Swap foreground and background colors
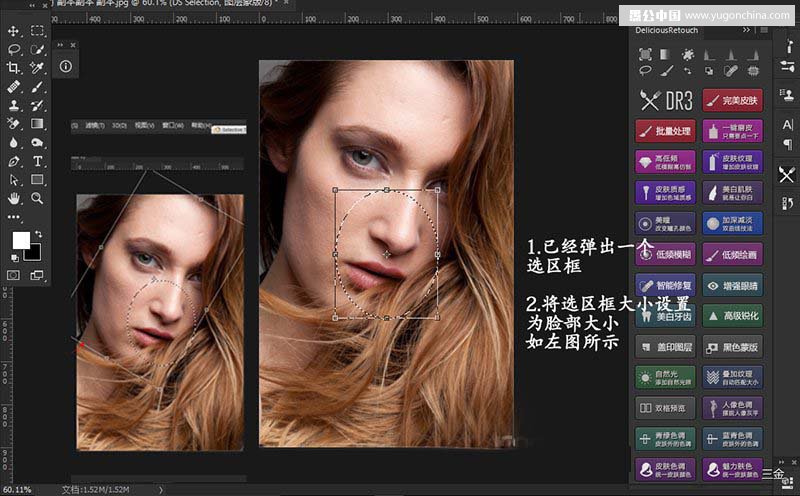This screenshot has height=496, width=800. pyautogui.click(x=38, y=234)
